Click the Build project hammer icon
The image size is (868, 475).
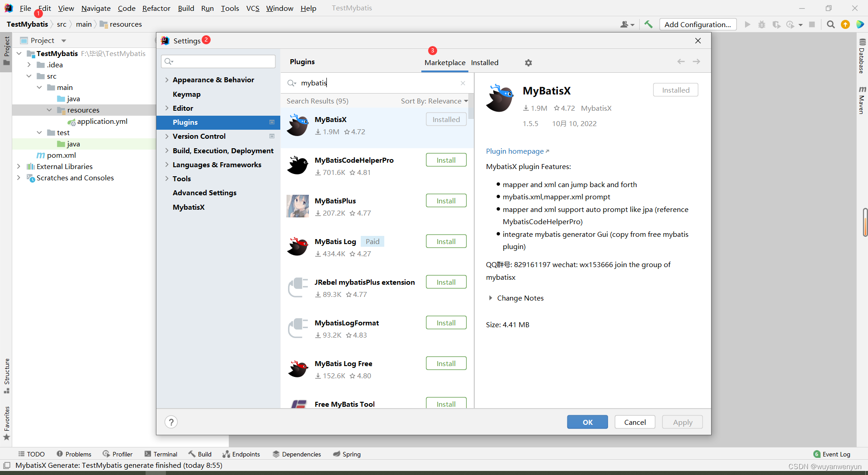[648, 24]
